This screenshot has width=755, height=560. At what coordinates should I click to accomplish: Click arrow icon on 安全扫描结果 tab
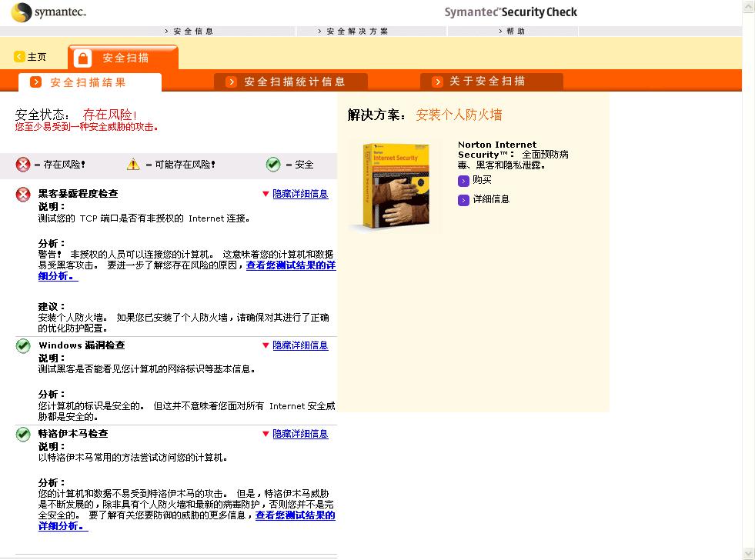coord(35,82)
